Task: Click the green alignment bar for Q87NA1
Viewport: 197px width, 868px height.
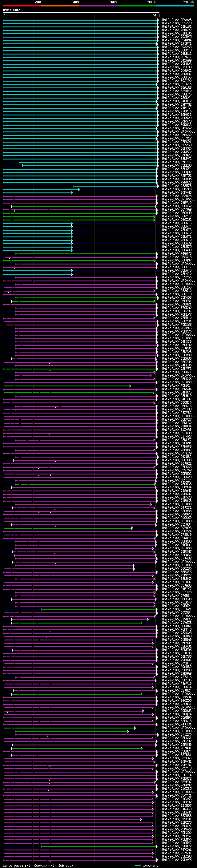Action: [77, 749]
